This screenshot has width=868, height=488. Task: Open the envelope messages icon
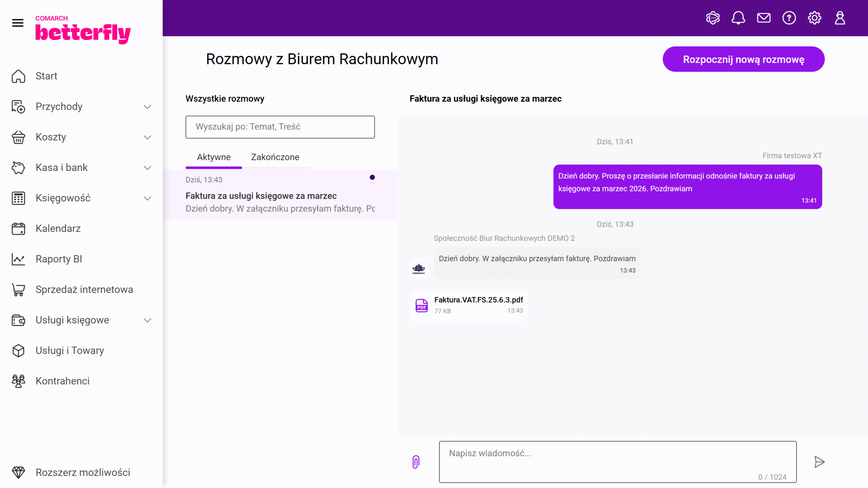764,18
